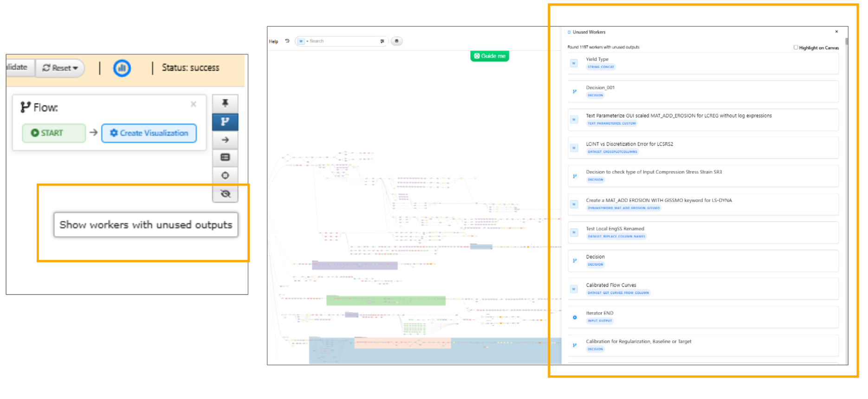Viewport: 868px width, 399px height.
Task: Open the table list icon in side toolbar
Action: (225, 157)
